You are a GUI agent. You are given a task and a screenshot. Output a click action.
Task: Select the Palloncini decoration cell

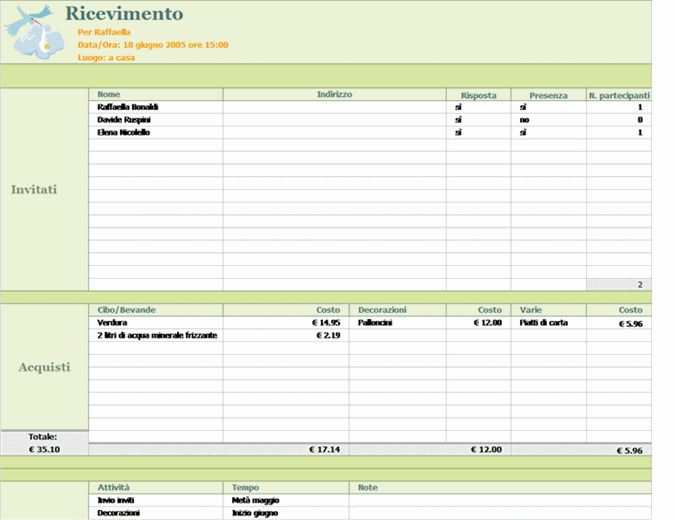(381, 323)
